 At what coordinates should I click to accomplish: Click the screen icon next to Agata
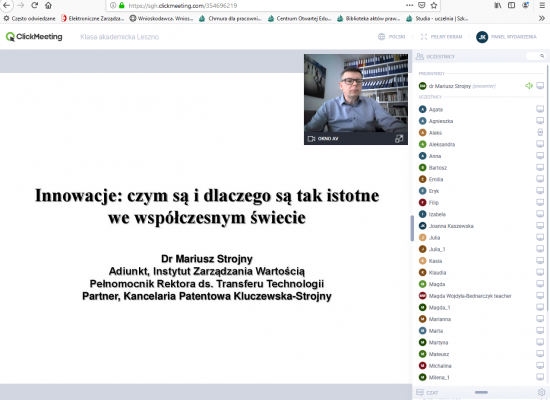click(x=540, y=109)
